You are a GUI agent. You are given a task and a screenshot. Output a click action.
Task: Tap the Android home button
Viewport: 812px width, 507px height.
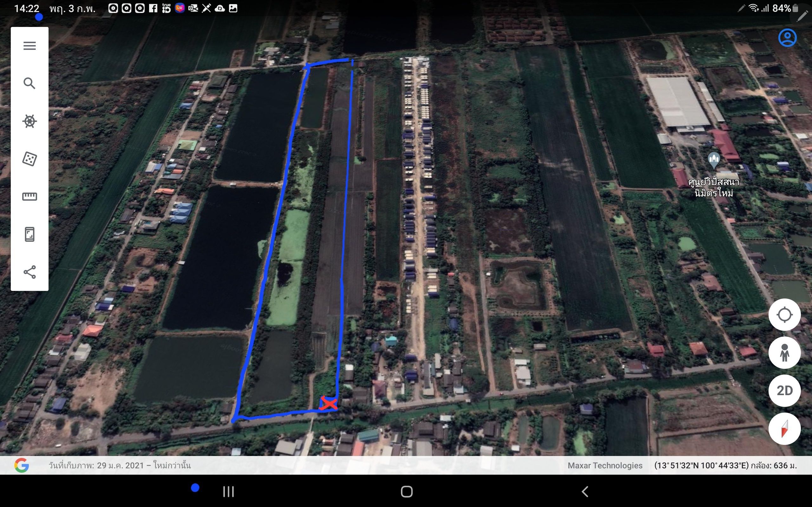click(406, 491)
